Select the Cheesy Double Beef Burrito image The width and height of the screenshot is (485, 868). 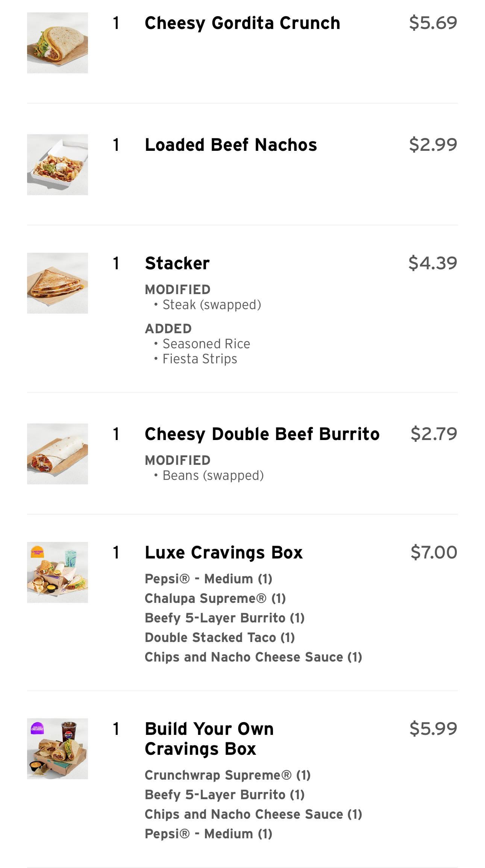(x=58, y=454)
